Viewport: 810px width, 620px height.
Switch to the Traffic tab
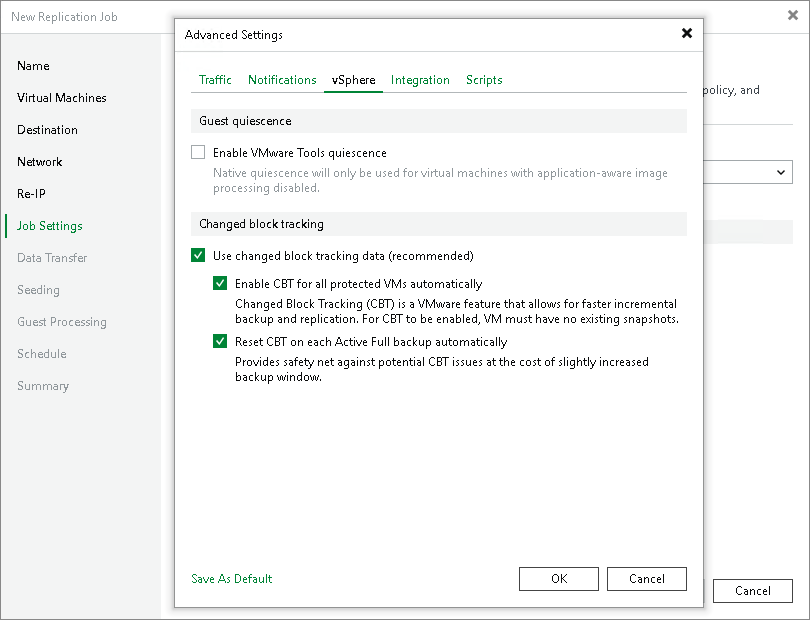[x=215, y=80]
